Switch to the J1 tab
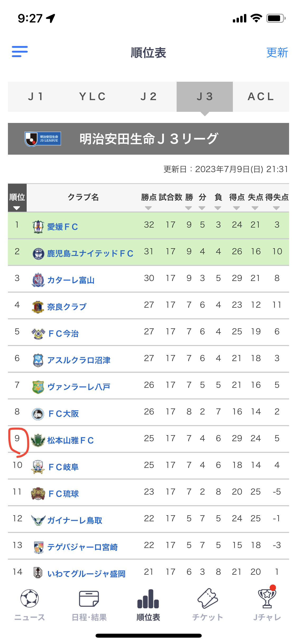This screenshot has width=297, height=644. [36, 97]
